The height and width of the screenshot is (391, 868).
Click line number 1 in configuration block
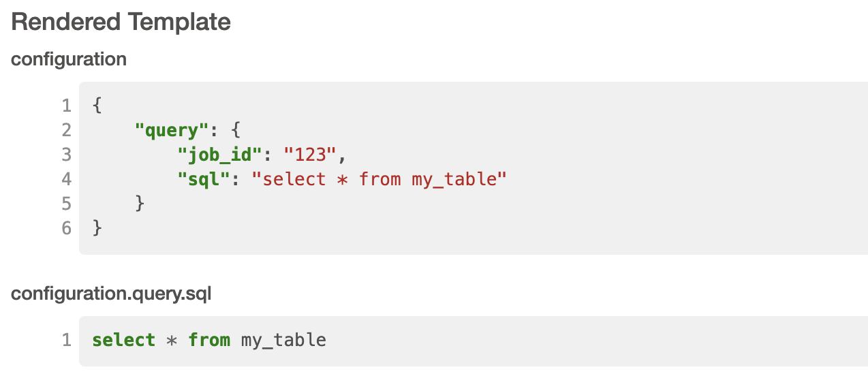pyautogui.click(x=66, y=106)
